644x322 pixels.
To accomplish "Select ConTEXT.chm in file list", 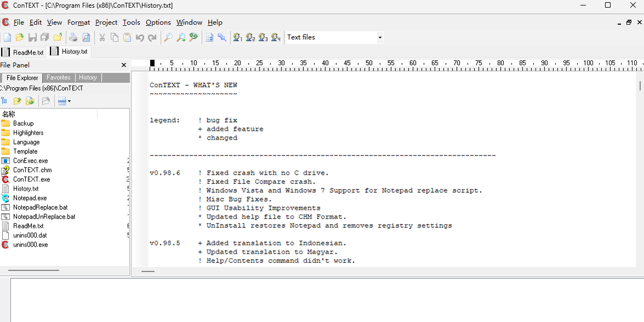I will pos(32,170).
